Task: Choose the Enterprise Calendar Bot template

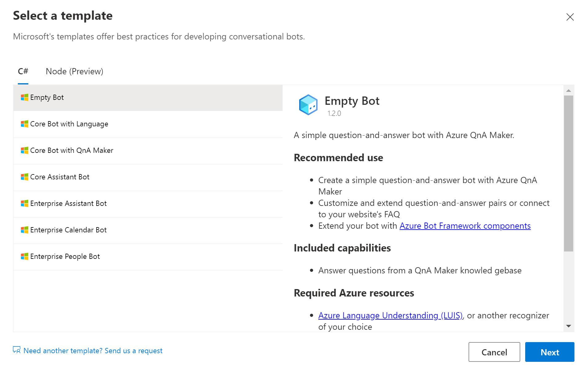Action: [x=68, y=230]
